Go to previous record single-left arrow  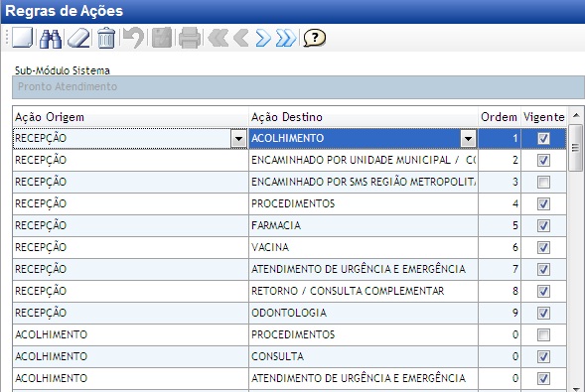point(241,38)
